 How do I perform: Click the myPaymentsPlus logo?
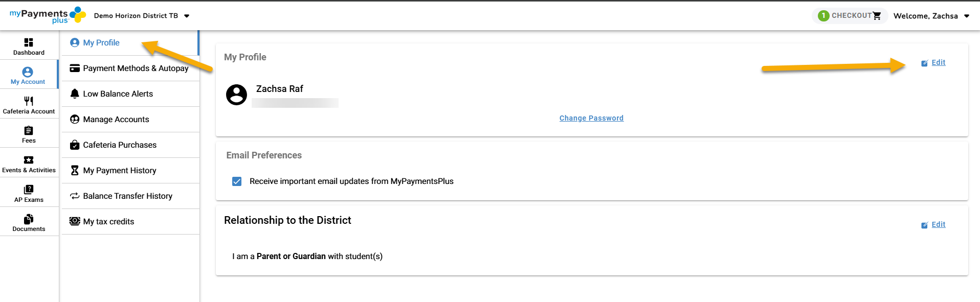click(x=48, y=15)
